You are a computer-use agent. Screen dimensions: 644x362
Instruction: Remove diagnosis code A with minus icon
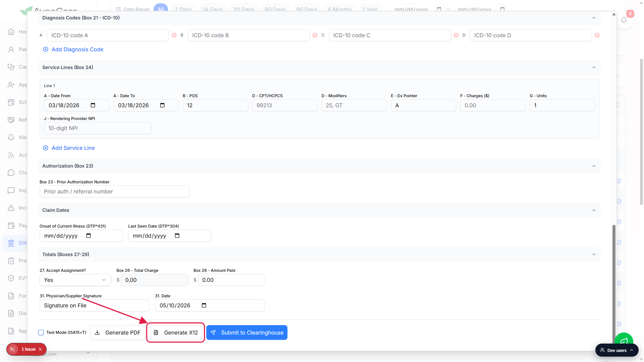[x=174, y=35]
